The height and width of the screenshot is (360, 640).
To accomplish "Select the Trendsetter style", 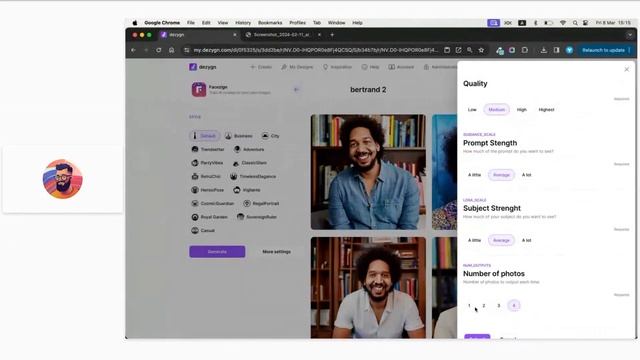I will coord(208,149).
